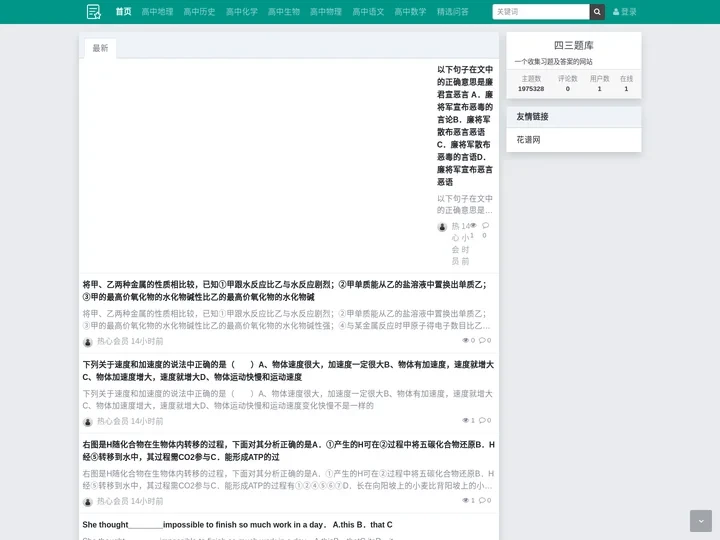
Task: Click author avatar under the 甲、乙两种金属 post
Action: (x=88, y=342)
